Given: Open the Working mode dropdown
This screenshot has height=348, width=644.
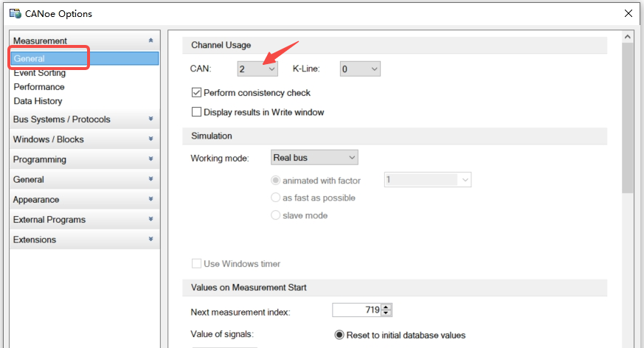Looking at the screenshot, I should pyautogui.click(x=314, y=158).
